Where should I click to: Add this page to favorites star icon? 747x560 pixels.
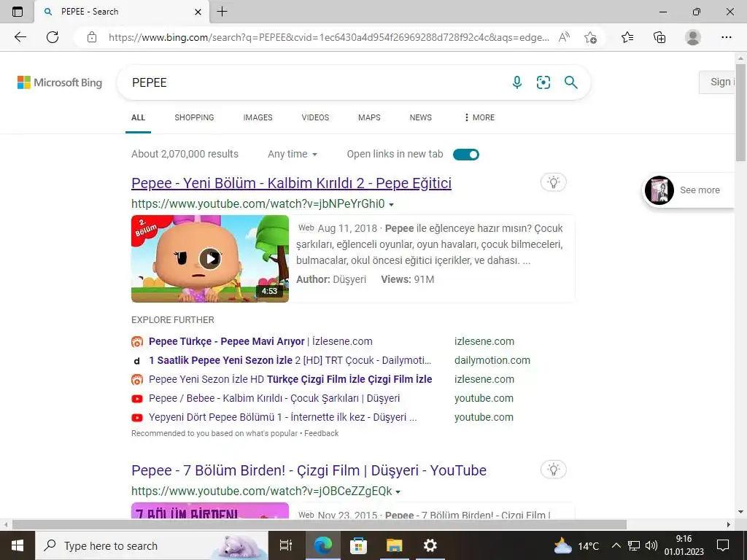click(x=591, y=37)
